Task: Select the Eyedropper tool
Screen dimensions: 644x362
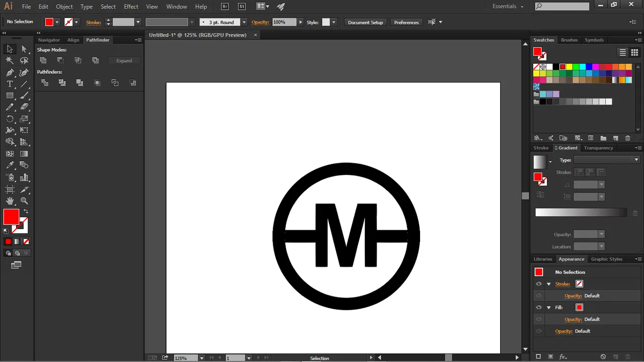Action: coord(10,165)
